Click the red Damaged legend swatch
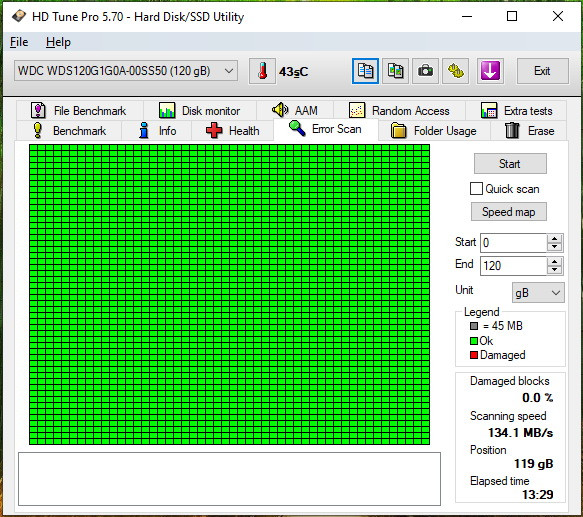The image size is (583, 517). point(474,355)
